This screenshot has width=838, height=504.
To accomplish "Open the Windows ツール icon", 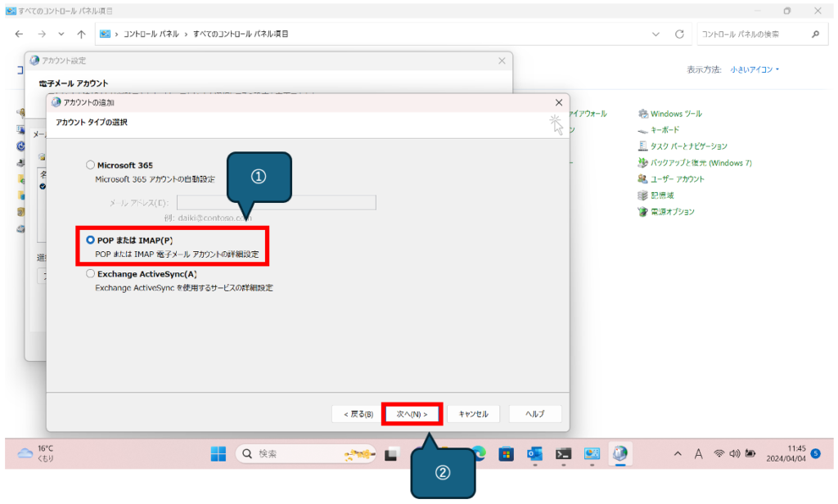I will (x=643, y=114).
